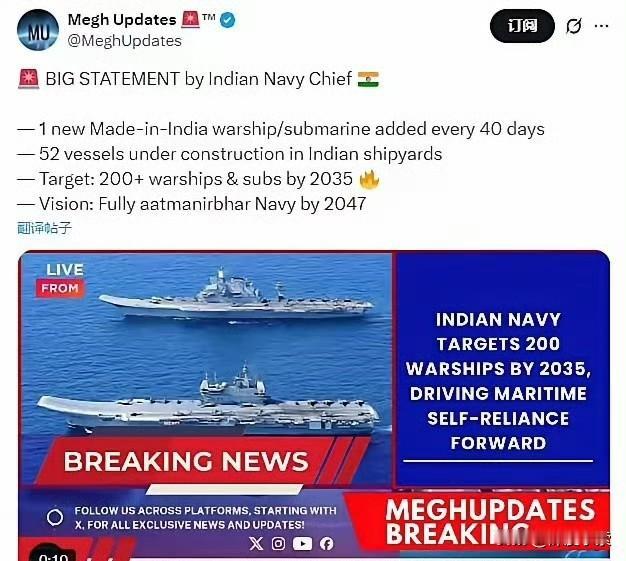This screenshot has width=626, height=561.
Task: Play the breaking news video thumbnail
Action: (314, 405)
